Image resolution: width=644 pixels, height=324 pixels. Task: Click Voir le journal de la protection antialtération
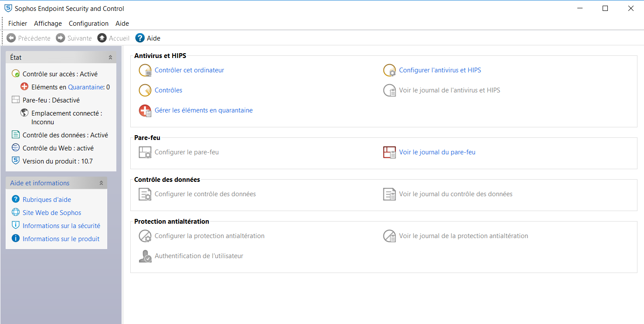pyautogui.click(x=464, y=236)
